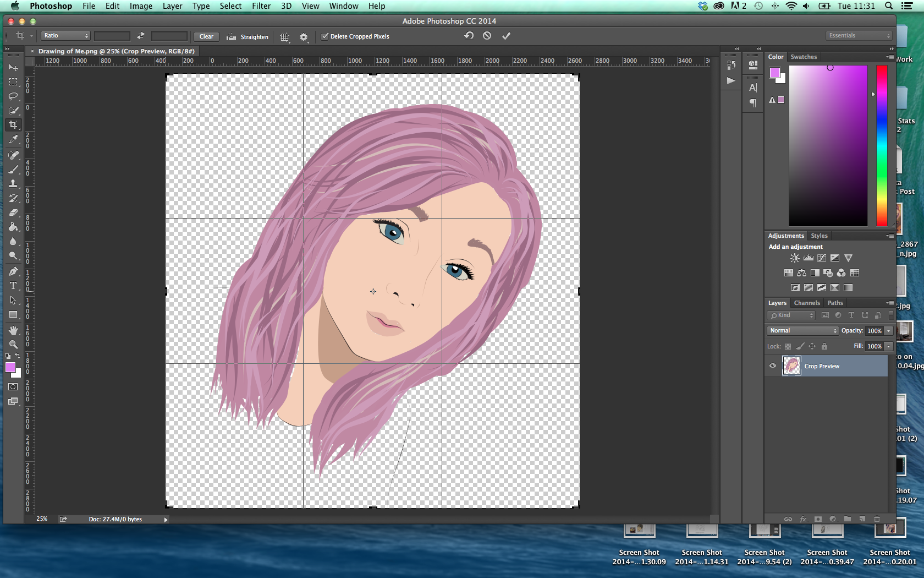This screenshot has width=924, height=578.
Task: Expand status bar document info arrow
Action: (166, 520)
